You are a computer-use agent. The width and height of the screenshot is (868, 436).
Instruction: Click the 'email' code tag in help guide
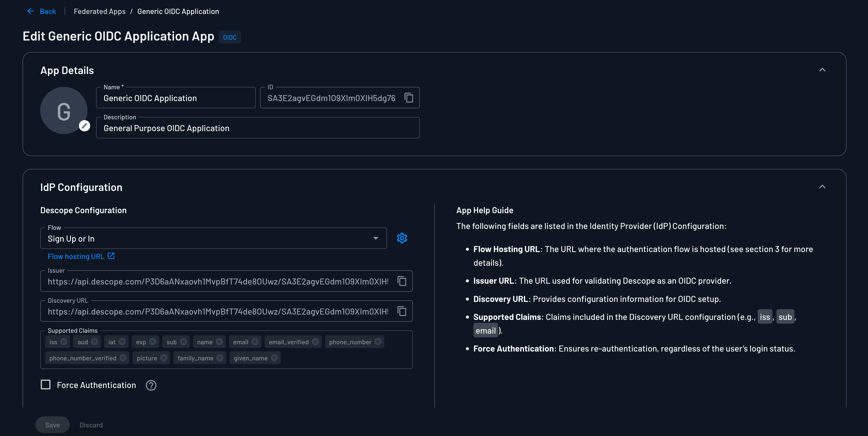pos(486,331)
